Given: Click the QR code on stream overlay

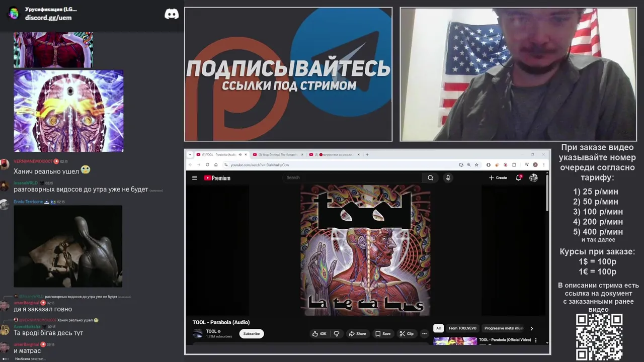Looking at the screenshot, I should point(599,337).
